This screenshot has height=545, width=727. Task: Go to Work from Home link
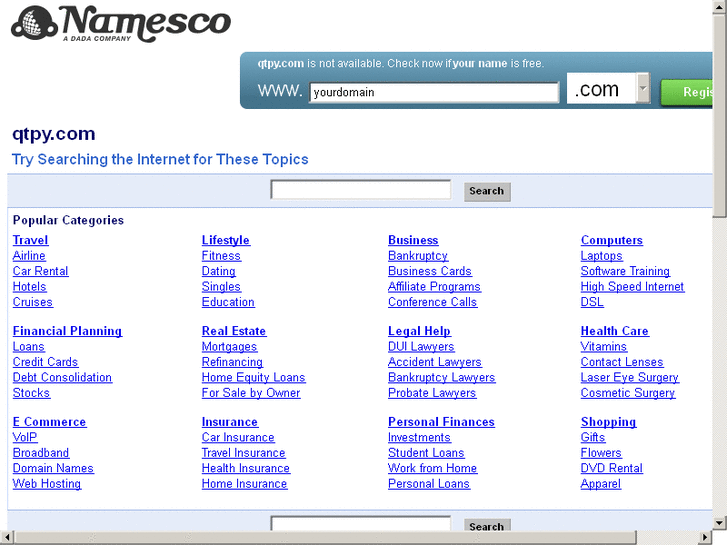pos(433,468)
